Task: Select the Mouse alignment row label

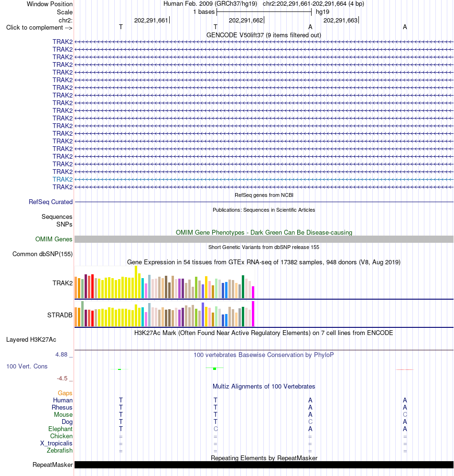Action: 63,415
